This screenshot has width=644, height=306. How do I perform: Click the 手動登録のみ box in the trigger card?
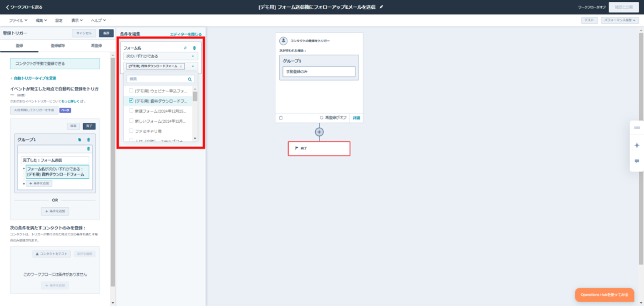tap(319, 72)
